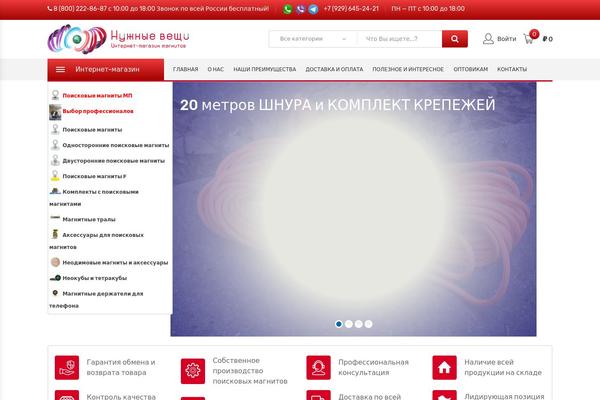Click the Профессиональная консультация headset icon
This screenshot has width=600, height=400.
(x=318, y=367)
